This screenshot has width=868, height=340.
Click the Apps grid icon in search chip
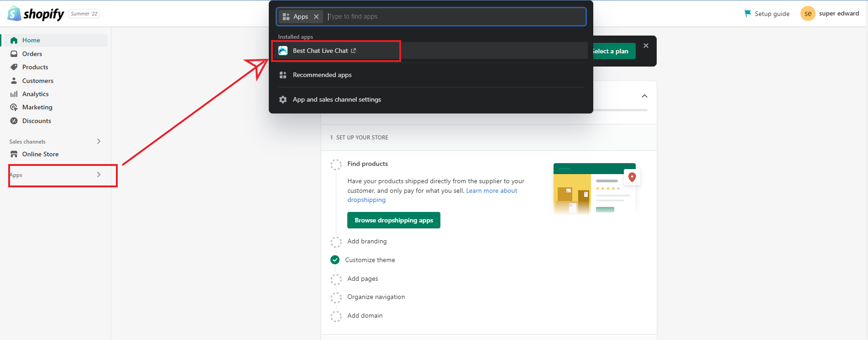[x=286, y=16]
